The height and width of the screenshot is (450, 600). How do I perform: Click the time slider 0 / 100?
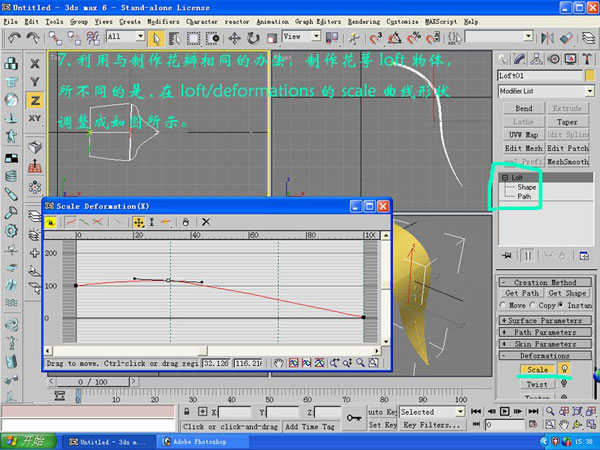[92, 382]
